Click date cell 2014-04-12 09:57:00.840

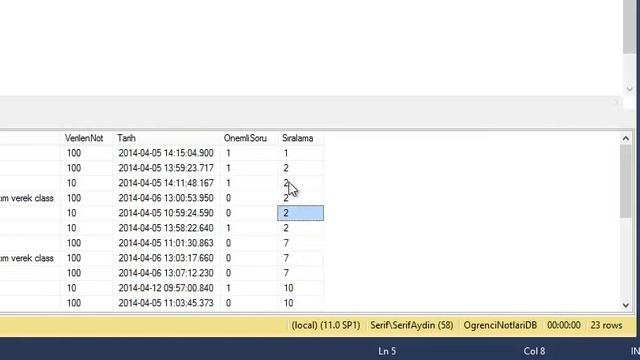166,288
